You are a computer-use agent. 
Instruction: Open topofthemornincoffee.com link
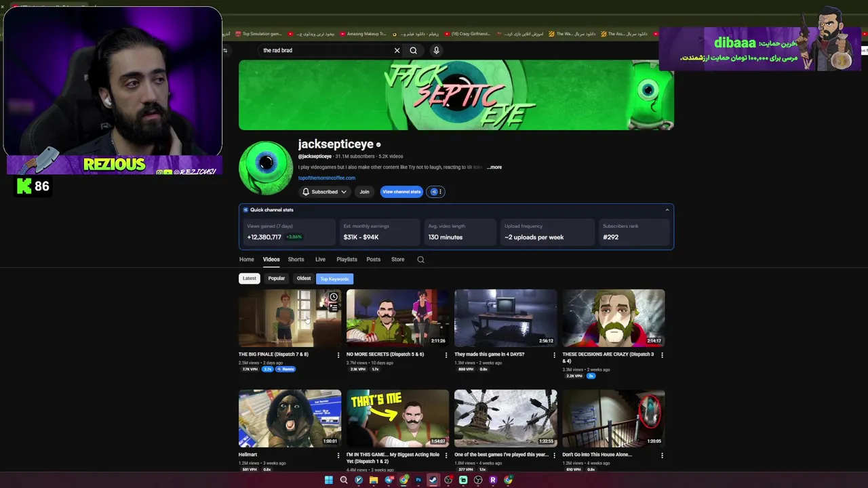point(326,178)
